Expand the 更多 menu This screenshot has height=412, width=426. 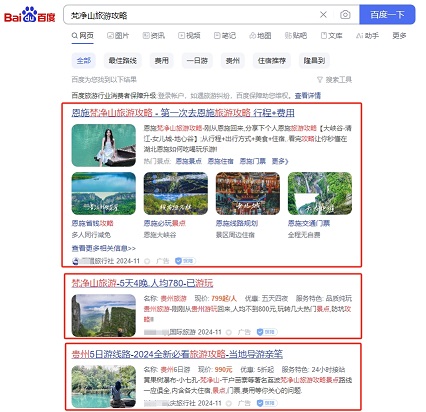[399, 35]
